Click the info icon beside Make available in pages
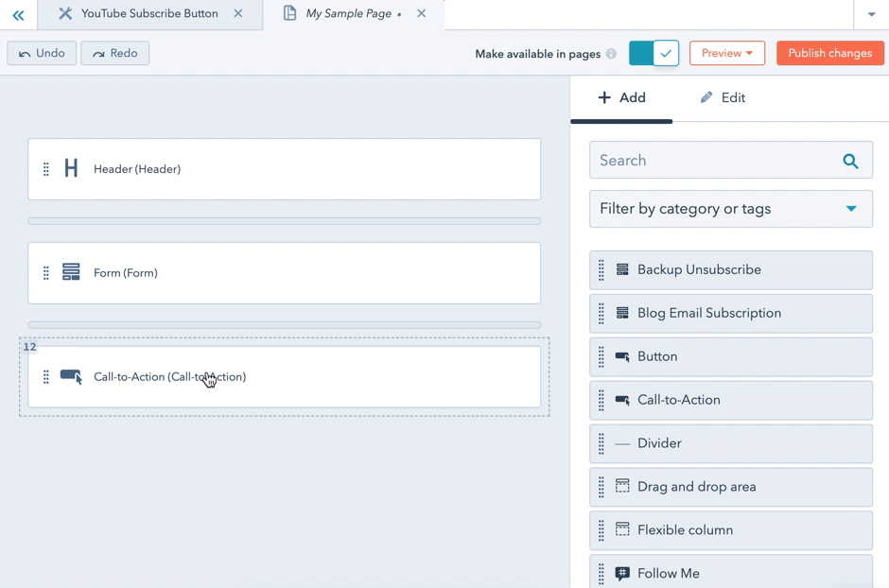The height and width of the screenshot is (588, 889). 611,54
